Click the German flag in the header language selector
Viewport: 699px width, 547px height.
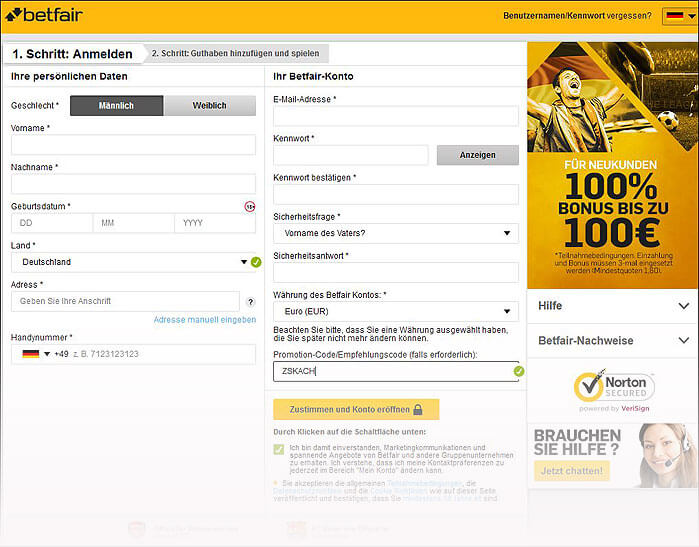[x=674, y=16]
